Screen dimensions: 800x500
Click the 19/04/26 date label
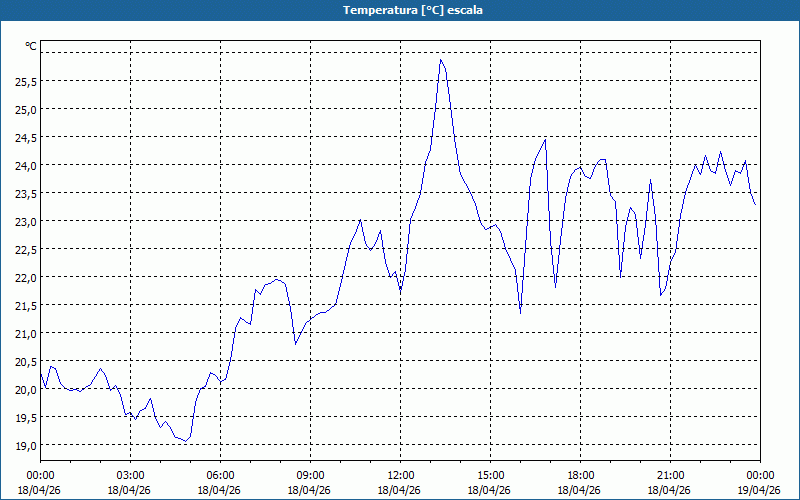click(x=760, y=490)
